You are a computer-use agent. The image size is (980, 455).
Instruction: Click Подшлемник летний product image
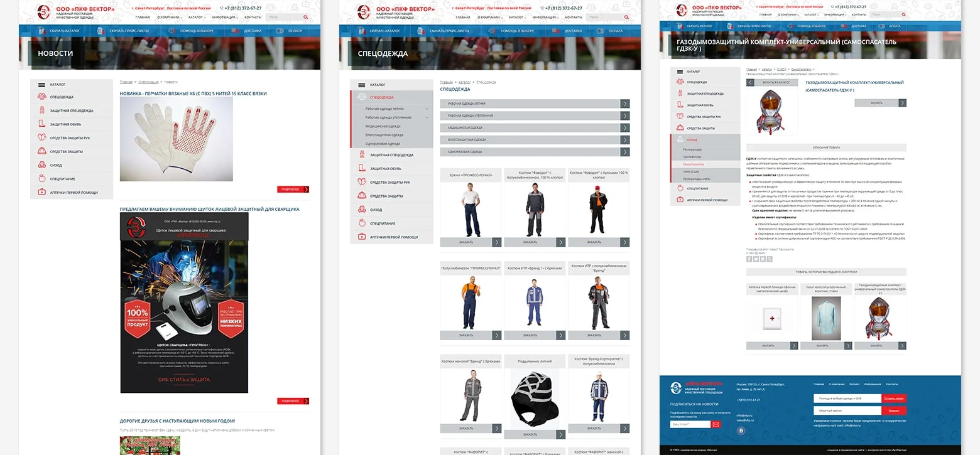tap(535, 398)
